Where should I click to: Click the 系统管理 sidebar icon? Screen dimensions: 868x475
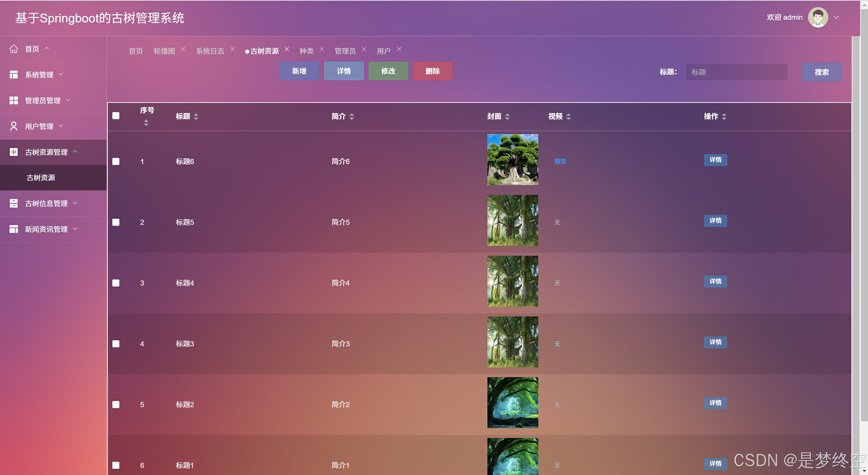14,75
